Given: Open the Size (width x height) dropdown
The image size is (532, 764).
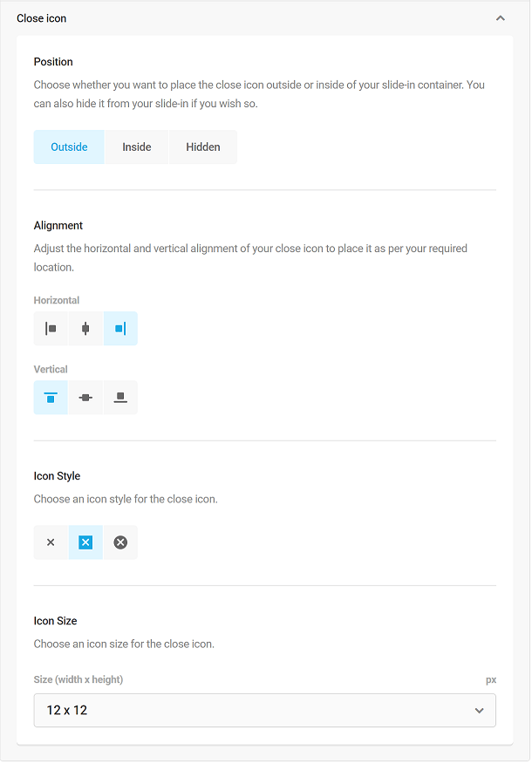Looking at the screenshot, I should 264,710.
